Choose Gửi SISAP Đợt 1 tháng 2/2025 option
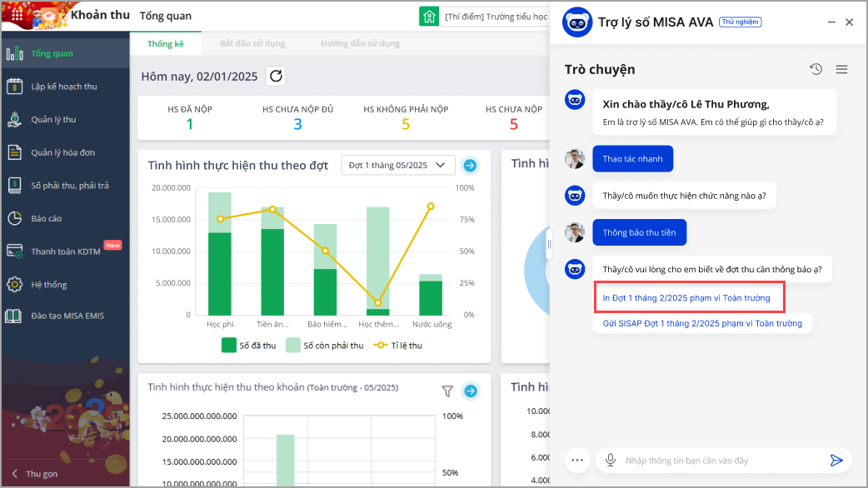The width and height of the screenshot is (868, 488). [x=702, y=323]
